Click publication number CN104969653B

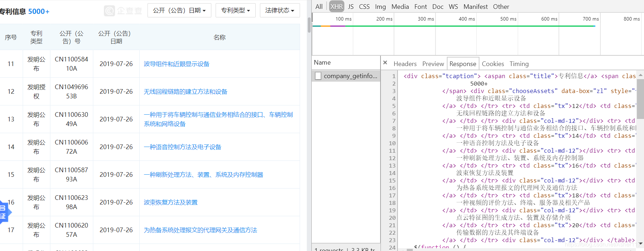click(x=71, y=92)
